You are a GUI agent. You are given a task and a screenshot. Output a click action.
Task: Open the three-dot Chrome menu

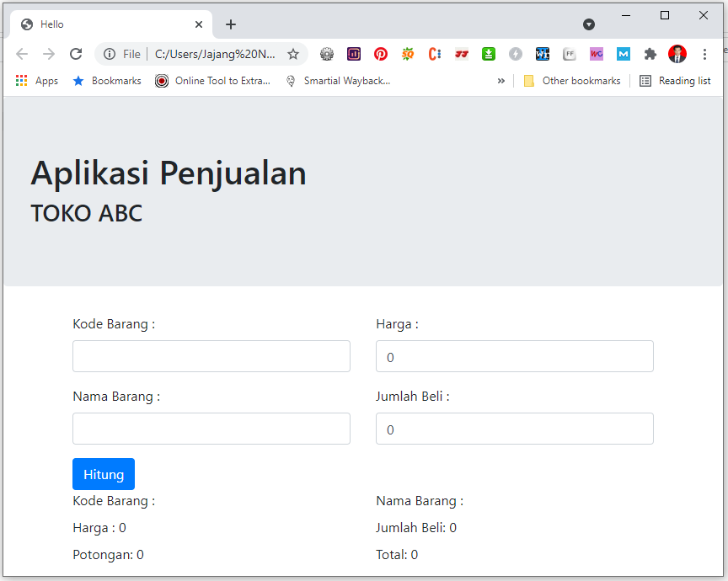(705, 53)
